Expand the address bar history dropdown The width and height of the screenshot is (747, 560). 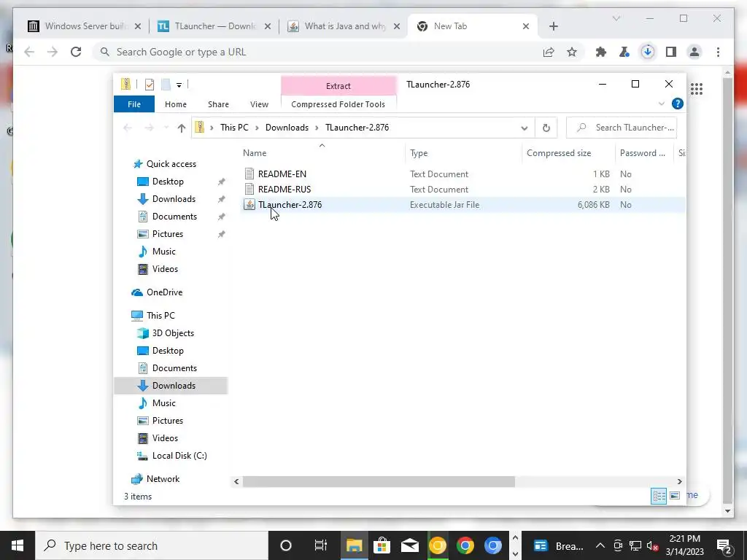tap(524, 128)
